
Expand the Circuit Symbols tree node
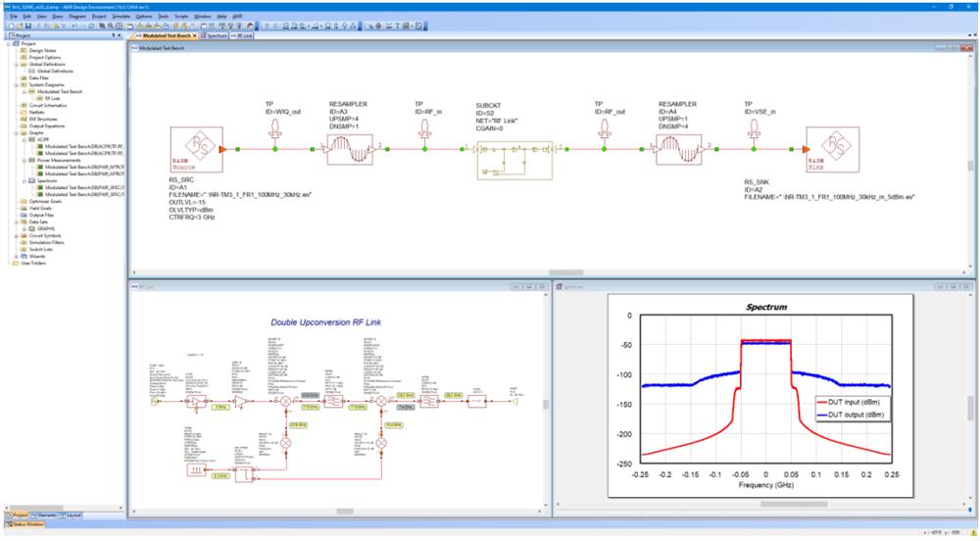pyautogui.click(x=17, y=235)
